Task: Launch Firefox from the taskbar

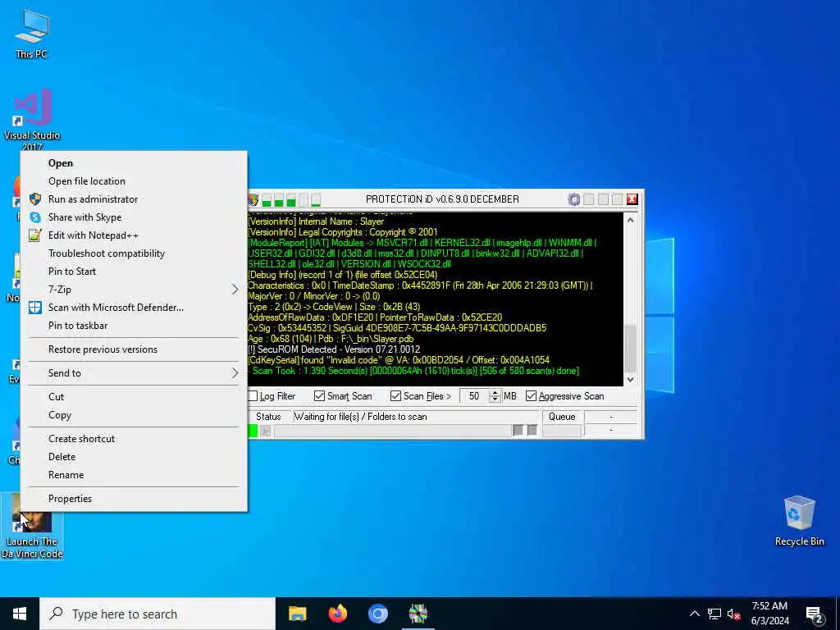Action: 337,614
